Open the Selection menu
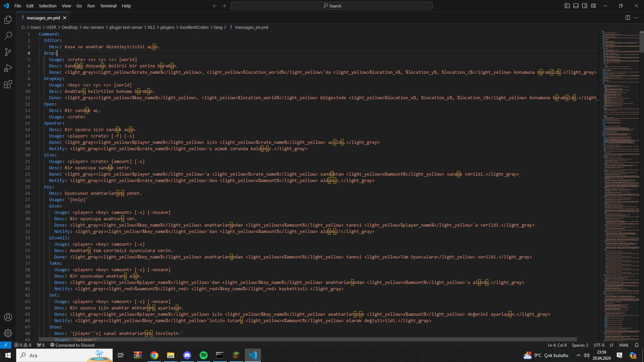644x362 pixels. click(48, 6)
